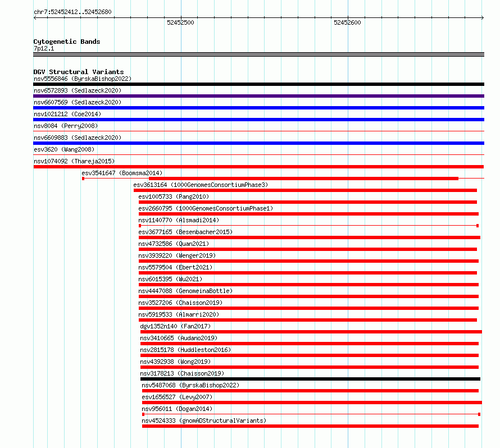Click nsv4524333 (gnomADStructuralVariants) label
500x448 pixels.
click(x=204, y=420)
